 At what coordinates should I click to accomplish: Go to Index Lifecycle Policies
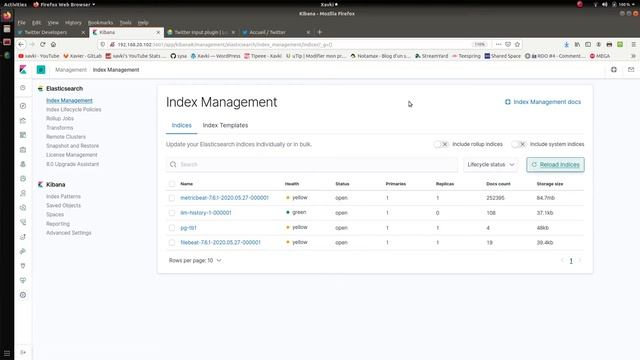[73, 109]
